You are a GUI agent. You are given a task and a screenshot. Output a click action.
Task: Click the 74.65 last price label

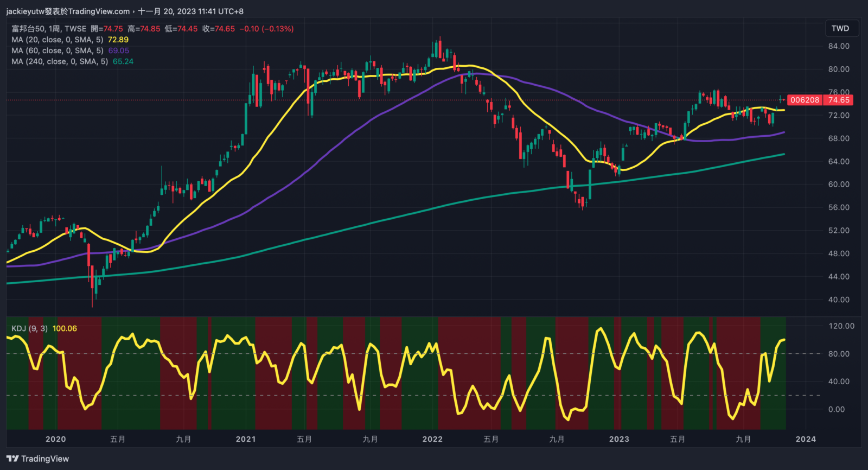838,100
